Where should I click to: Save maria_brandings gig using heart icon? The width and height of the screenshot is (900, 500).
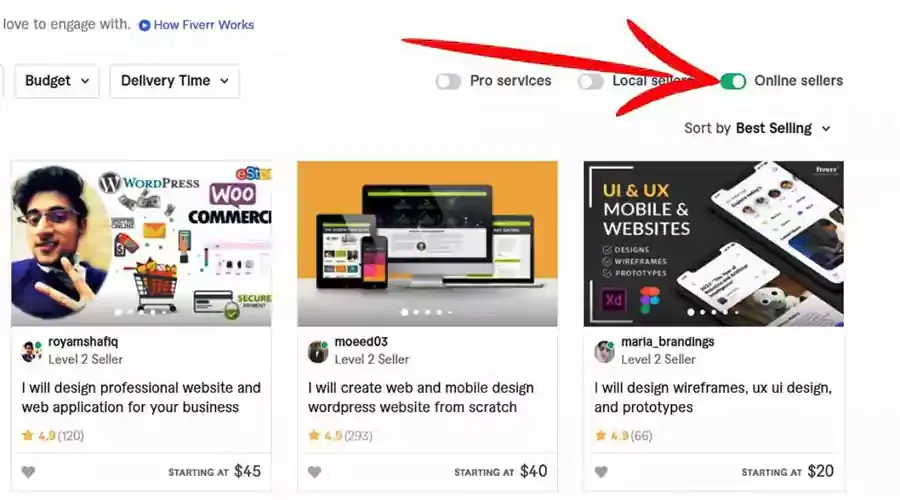(x=601, y=472)
